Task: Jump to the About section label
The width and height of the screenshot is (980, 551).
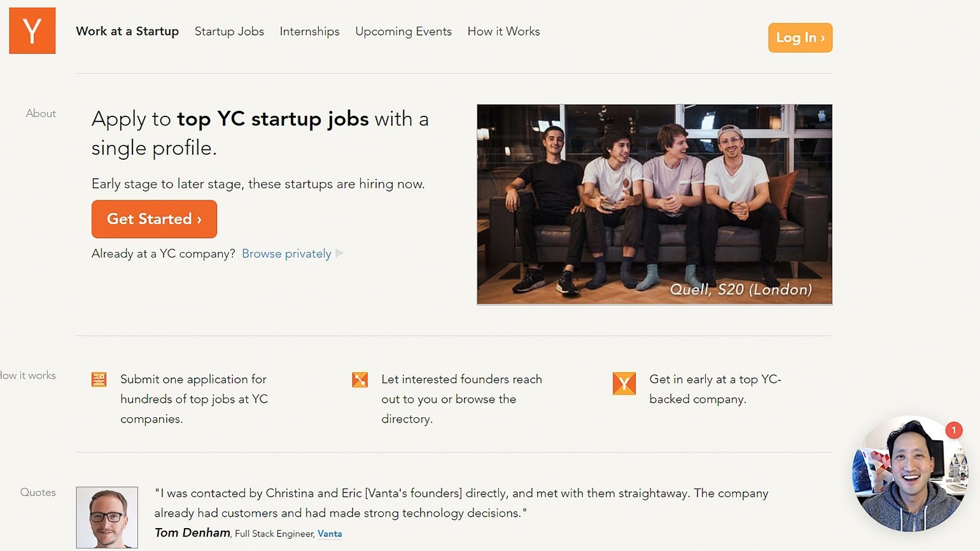Action: 41,113
